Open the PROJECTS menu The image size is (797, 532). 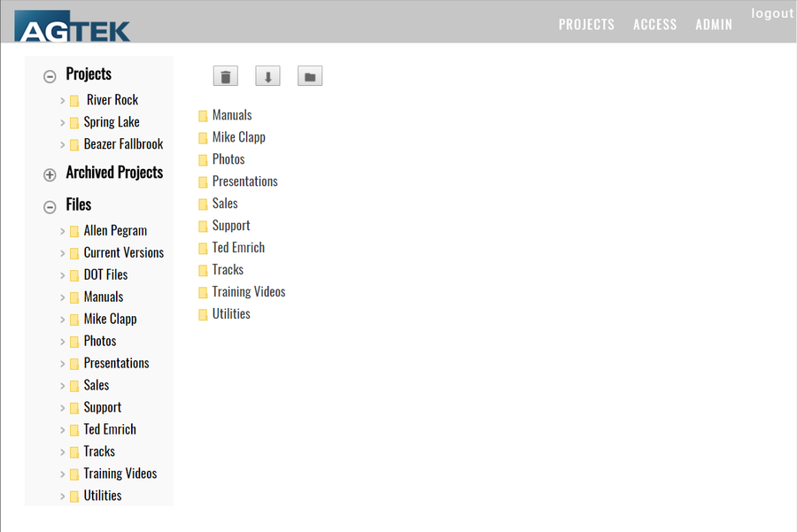[586, 24]
